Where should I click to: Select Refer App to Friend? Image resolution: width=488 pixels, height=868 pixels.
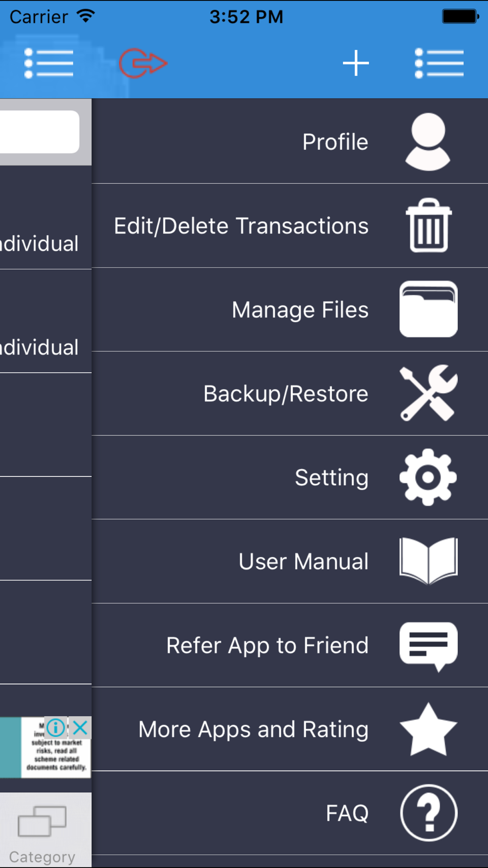[x=290, y=645]
